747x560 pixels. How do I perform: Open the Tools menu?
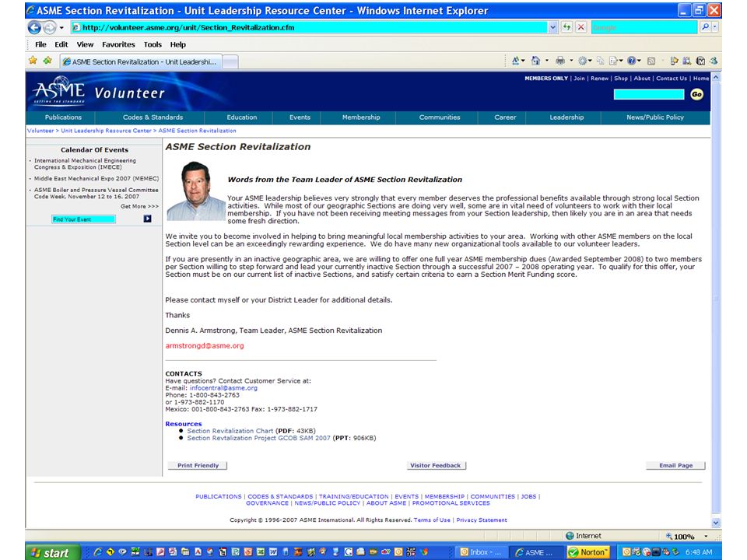153,44
